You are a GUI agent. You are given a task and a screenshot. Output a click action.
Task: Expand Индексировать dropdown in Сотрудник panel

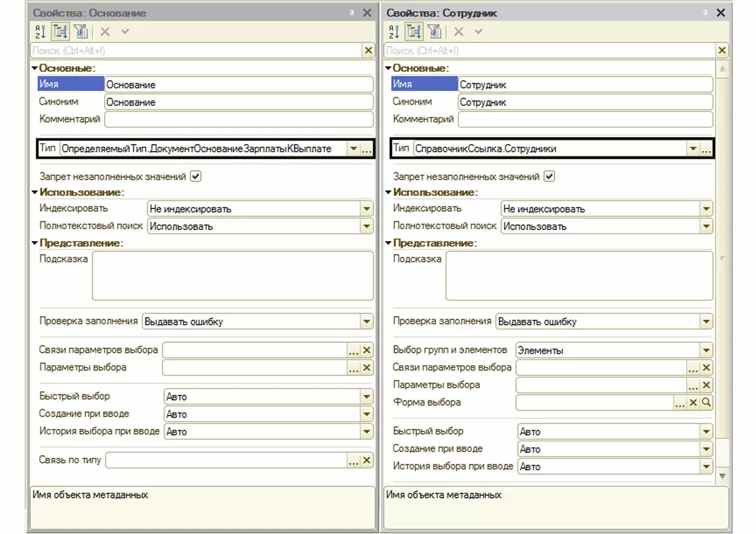click(x=706, y=209)
